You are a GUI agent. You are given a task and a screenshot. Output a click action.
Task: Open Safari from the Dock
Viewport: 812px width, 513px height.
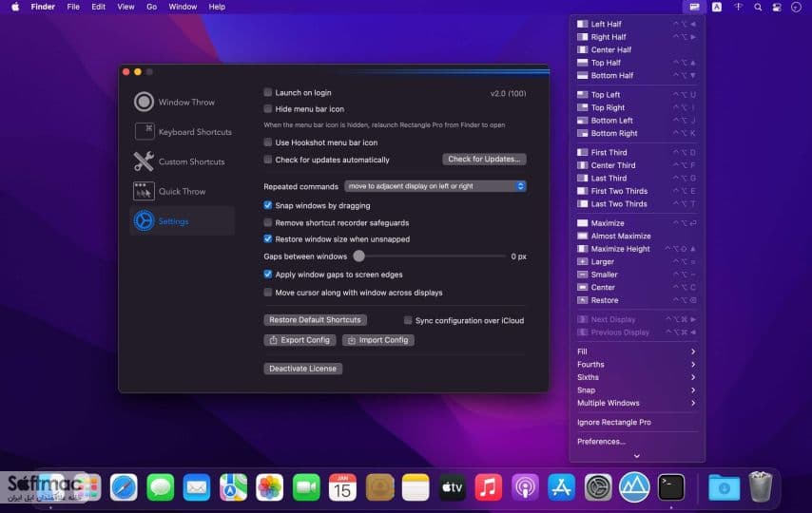click(124, 487)
